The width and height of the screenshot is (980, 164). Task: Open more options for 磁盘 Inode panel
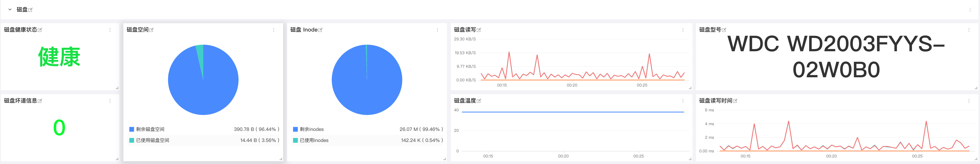(x=437, y=30)
